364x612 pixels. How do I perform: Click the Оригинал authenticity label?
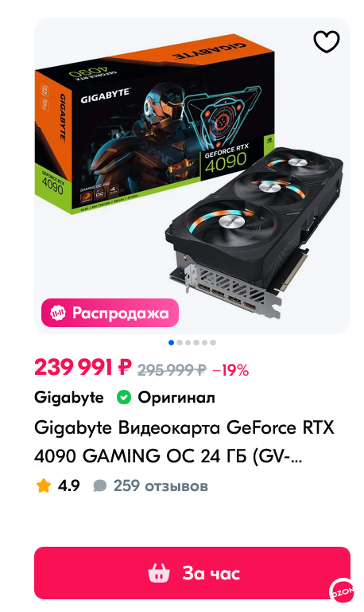176,398
